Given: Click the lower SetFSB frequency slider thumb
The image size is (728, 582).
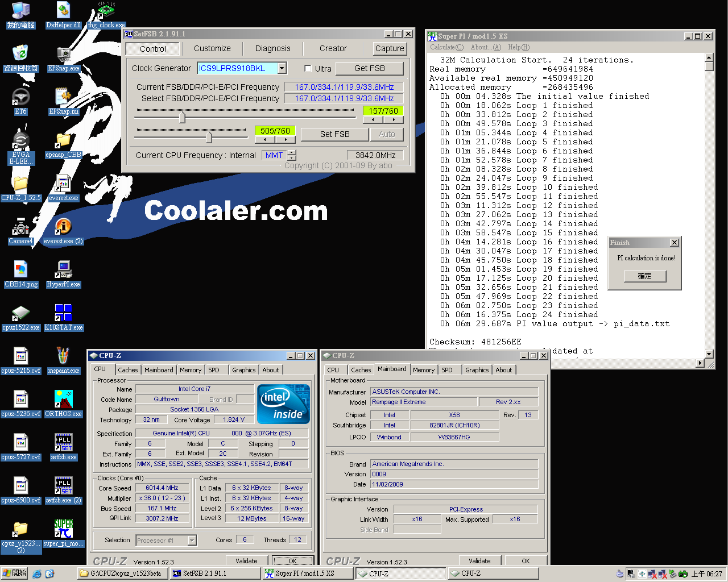Looking at the screenshot, I should click(209, 137).
